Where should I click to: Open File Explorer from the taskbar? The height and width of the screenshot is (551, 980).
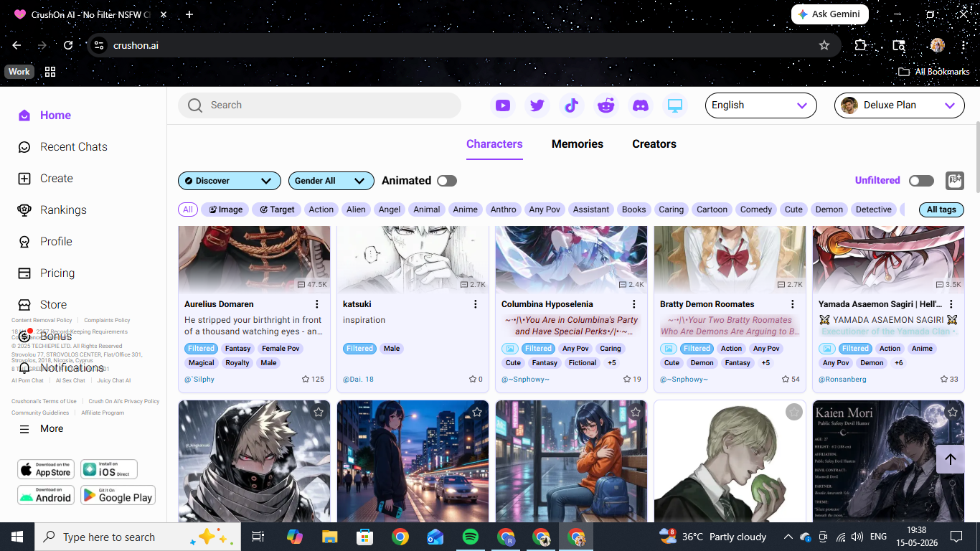329,537
